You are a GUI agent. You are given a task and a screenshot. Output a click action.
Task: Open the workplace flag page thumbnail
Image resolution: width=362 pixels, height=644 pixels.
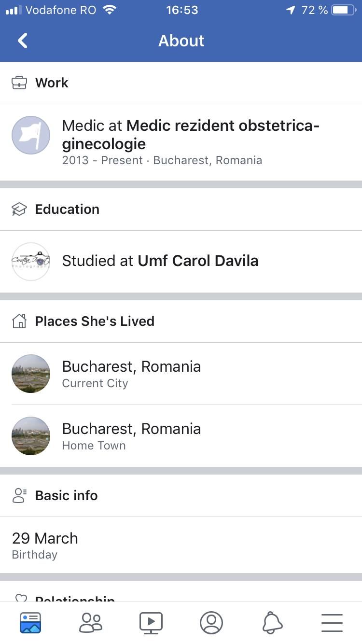[x=31, y=135]
